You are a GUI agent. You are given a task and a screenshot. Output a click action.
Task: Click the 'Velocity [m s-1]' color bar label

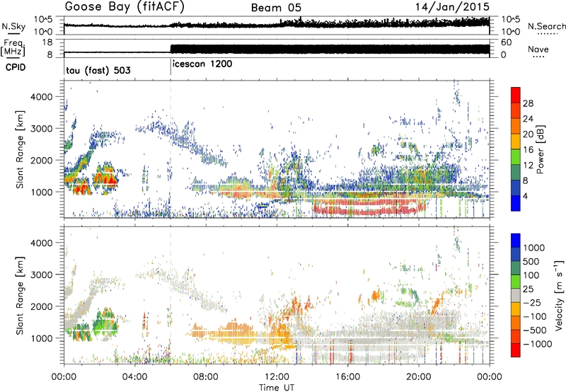tap(559, 296)
